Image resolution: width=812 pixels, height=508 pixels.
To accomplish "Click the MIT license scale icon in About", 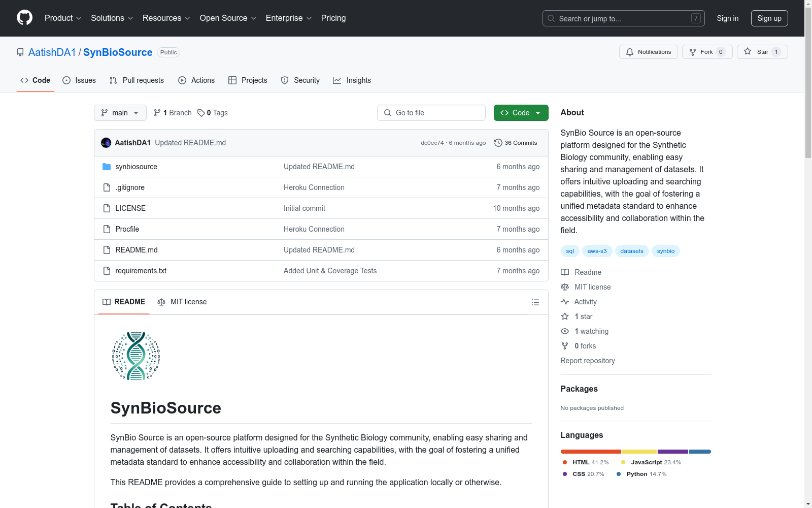I will tap(565, 287).
